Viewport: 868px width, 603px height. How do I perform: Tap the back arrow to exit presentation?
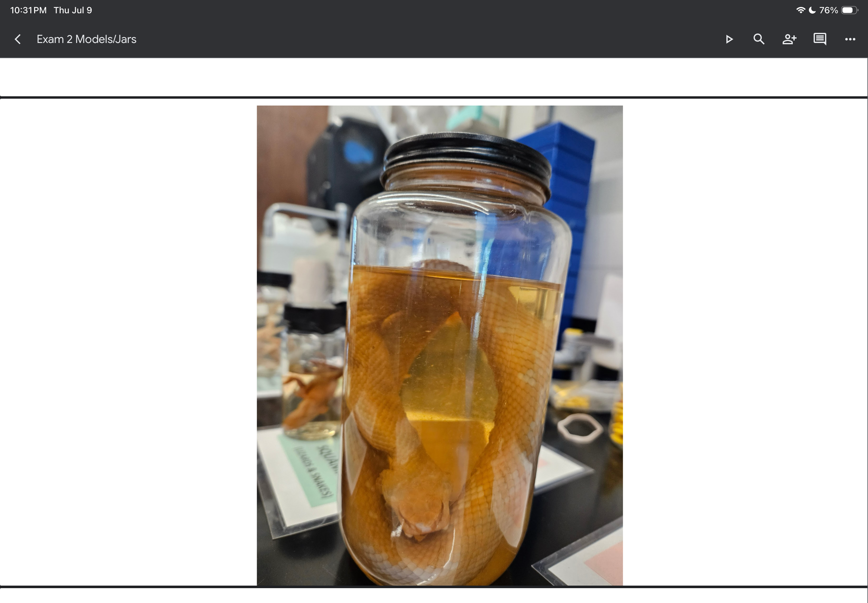17,39
